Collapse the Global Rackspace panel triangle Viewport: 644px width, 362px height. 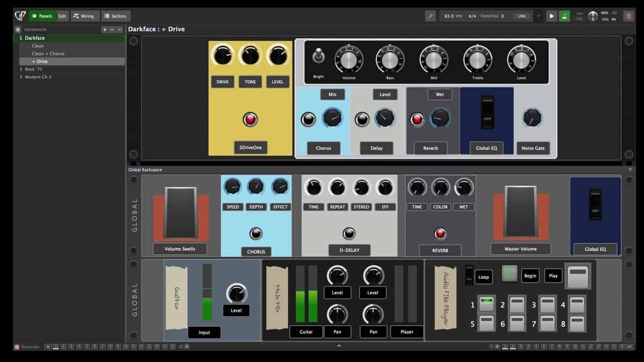click(x=630, y=169)
